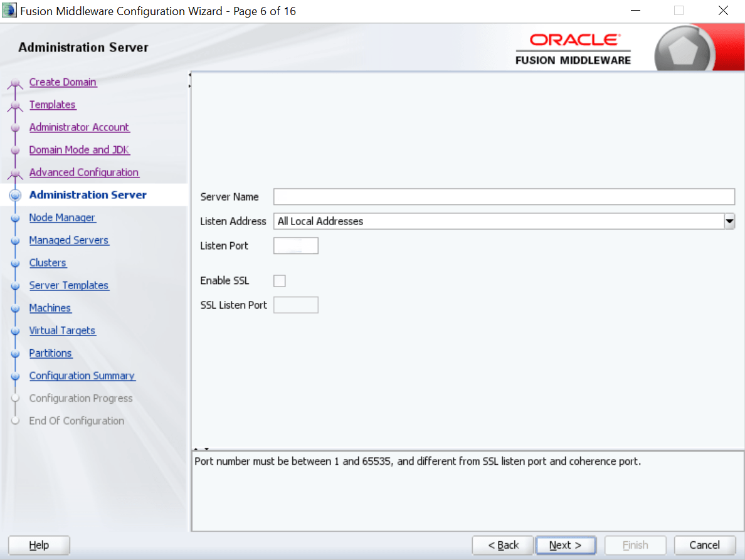
Task: Select the Administration Server step
Action: [x=88, y=195]
